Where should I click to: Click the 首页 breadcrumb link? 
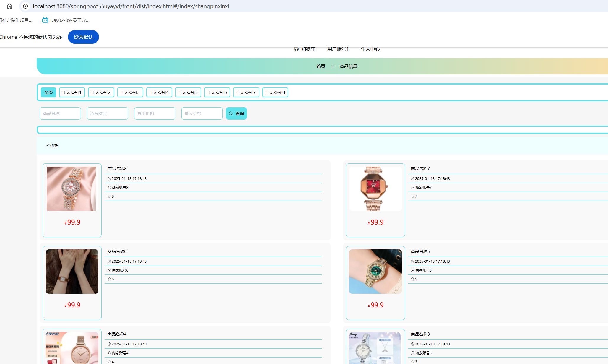pyautogui.click(x=321, y=66)
